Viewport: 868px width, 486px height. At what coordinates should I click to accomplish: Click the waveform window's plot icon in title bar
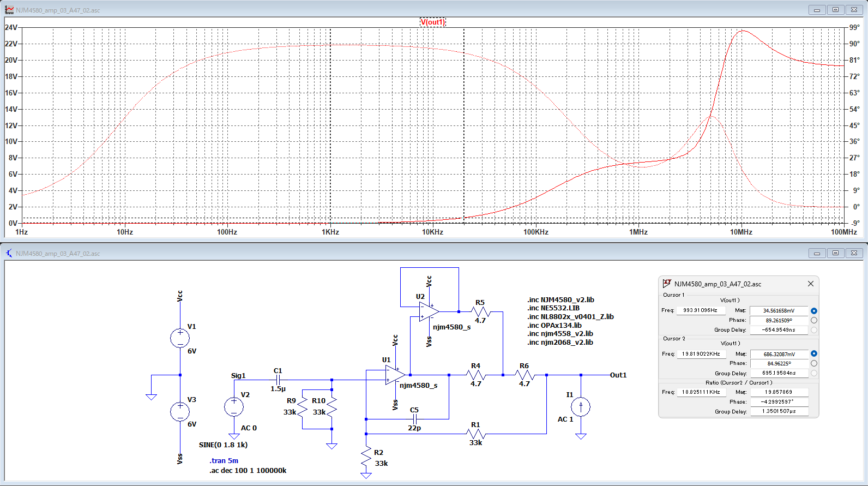(x=9, y=10)
